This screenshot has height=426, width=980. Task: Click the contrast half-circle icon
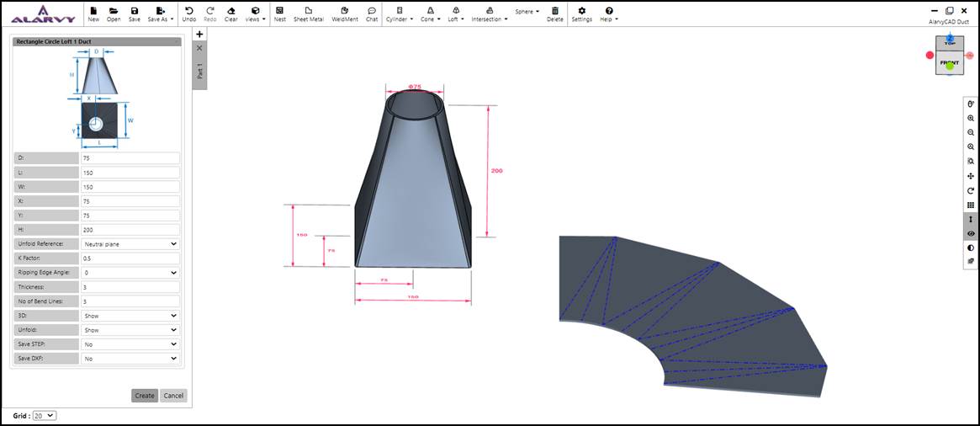pos(971,248)
